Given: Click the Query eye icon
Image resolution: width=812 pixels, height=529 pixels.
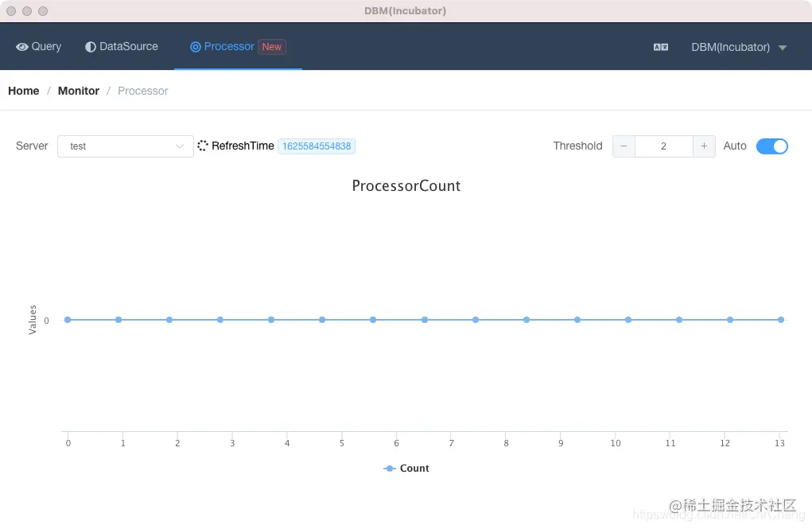Looking at the screenshot, I should pyautogui.click(x=21, y=47).
